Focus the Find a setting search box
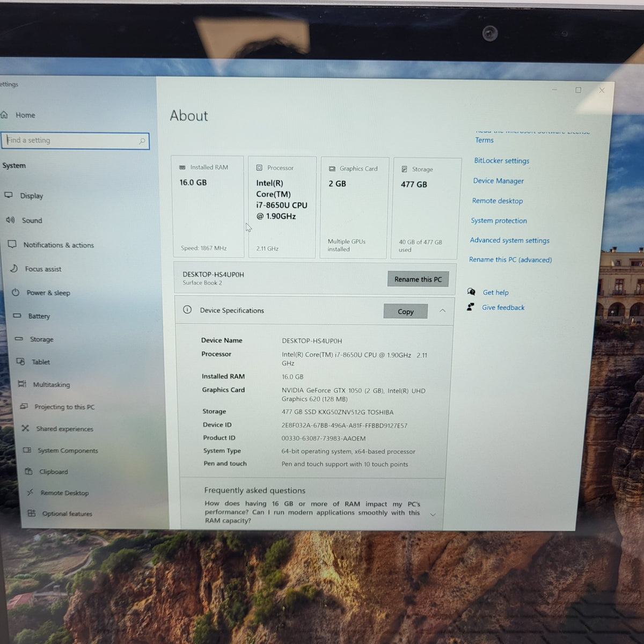Image resolution: width=644 pixels, height=644 pixels. click(x=75, y=141)
